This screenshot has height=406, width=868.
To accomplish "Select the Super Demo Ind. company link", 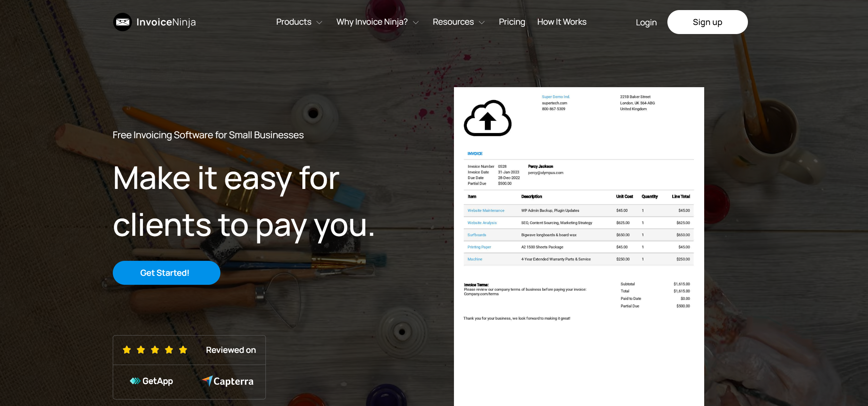I will coord(556,97).
